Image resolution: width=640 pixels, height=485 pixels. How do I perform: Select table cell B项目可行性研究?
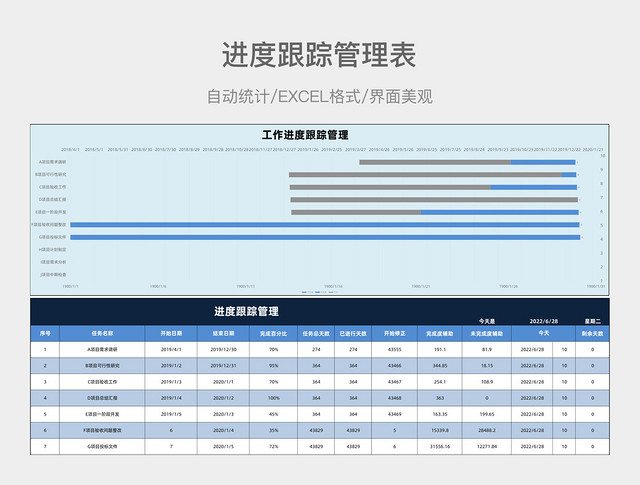coord(102,366)
